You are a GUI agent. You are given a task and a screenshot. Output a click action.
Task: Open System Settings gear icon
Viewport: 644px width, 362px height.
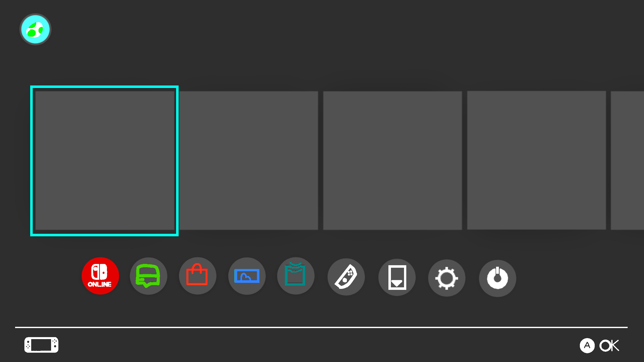pyautogui.click(x=447, y=278)
